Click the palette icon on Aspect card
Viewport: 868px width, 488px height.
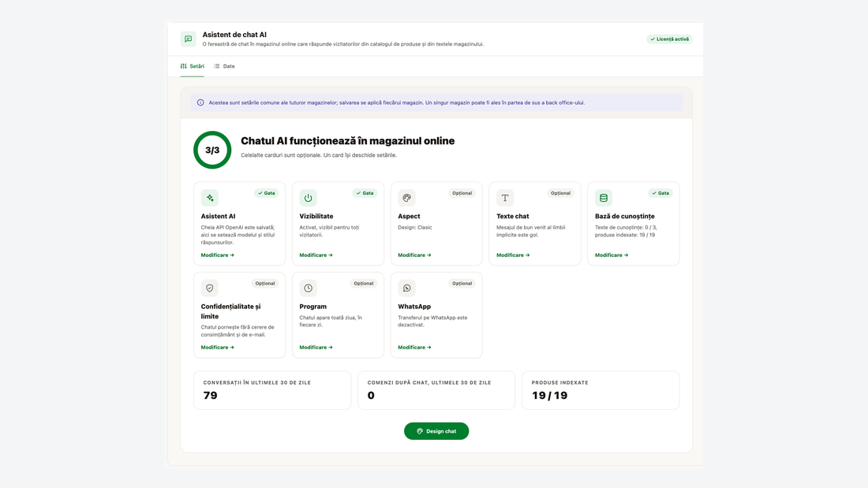tap(407, 198)
